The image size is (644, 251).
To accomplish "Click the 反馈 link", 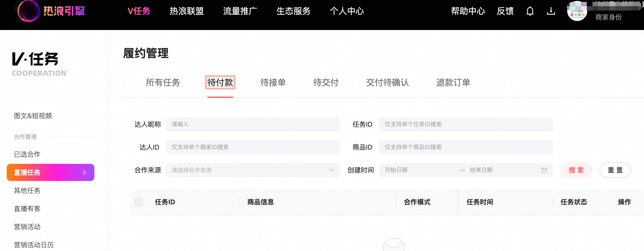I will [505, 11].
